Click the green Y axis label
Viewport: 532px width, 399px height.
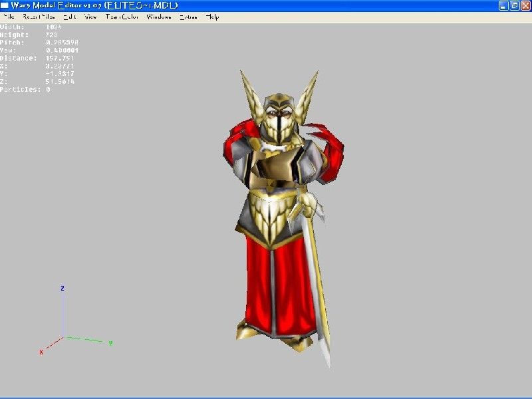[x=110, y=343]
